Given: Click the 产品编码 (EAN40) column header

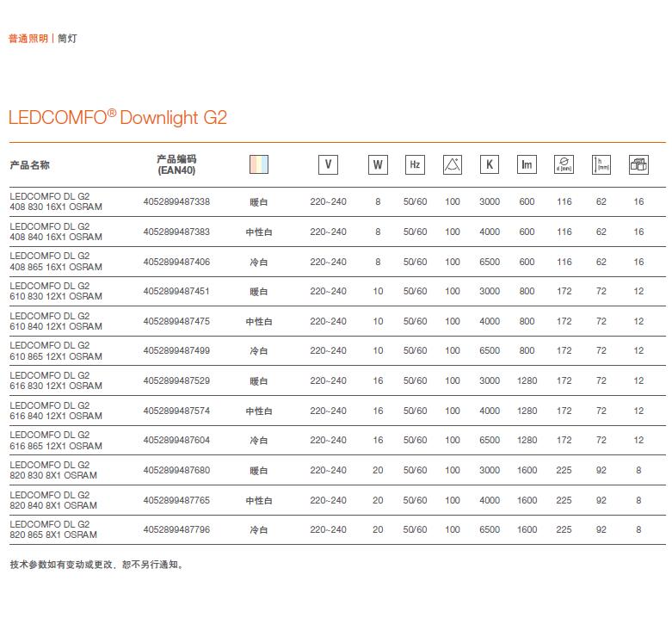Looking at the screenshot, I should click(x=176, y=164).
